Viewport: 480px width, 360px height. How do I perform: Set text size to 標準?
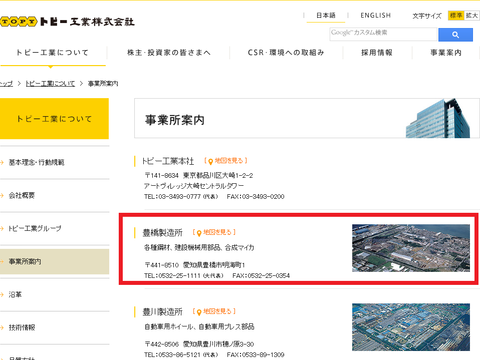click(x=456, y=16)
